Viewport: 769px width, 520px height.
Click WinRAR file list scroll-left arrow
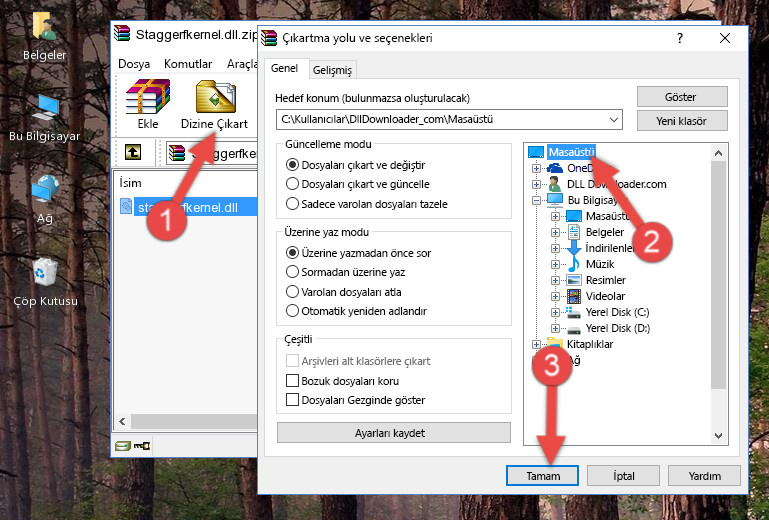pyautogui.click(x=122, y=421)
